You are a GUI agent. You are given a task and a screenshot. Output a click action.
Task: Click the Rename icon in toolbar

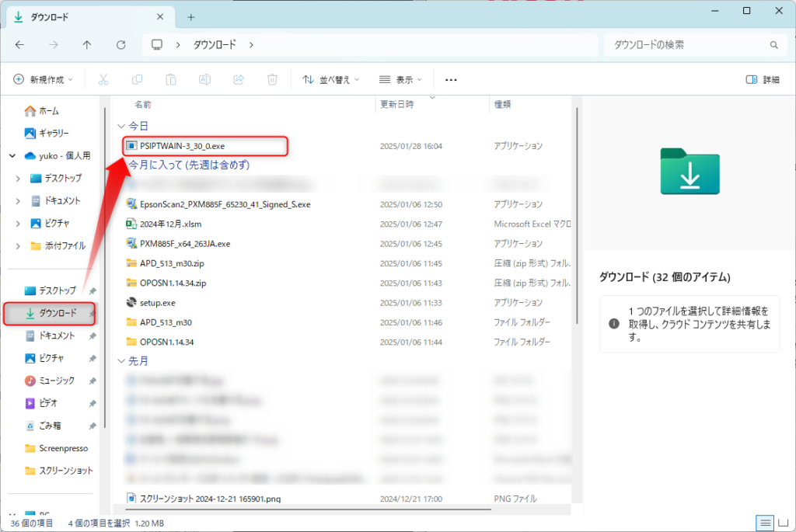pos(204,80)
